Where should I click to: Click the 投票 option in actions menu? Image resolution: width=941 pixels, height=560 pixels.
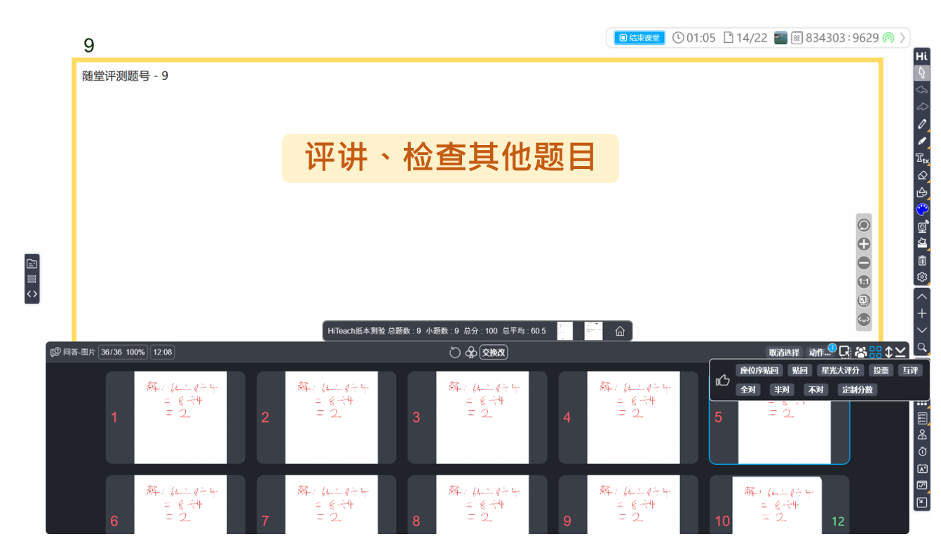point(881,371)
